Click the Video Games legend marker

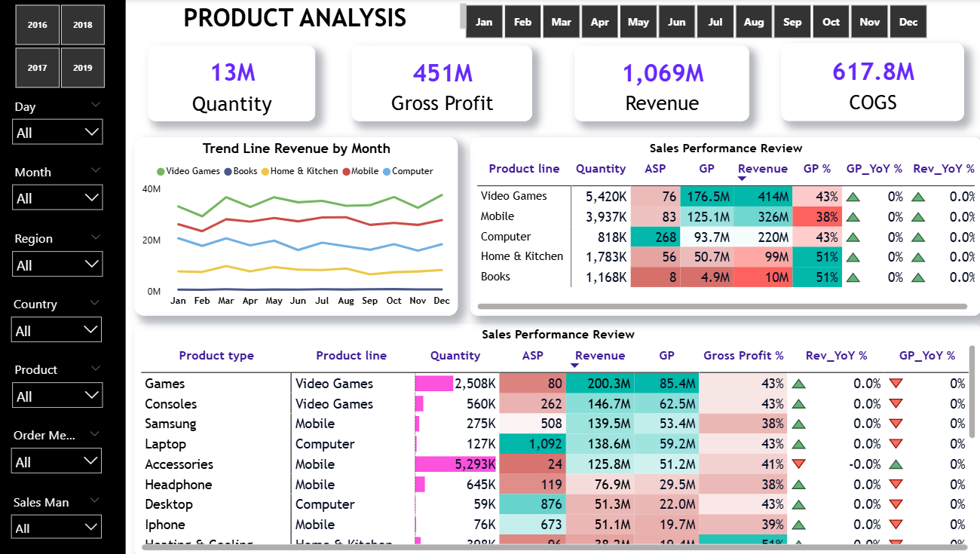click(161, 172)
